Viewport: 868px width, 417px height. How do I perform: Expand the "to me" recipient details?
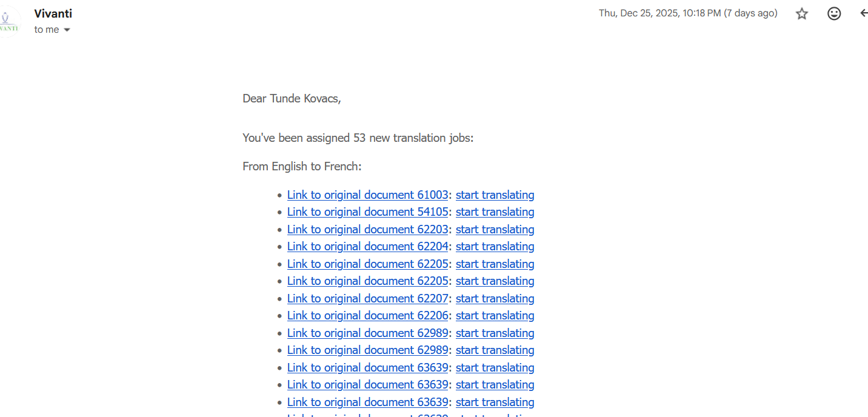click(x=67, y=30)
